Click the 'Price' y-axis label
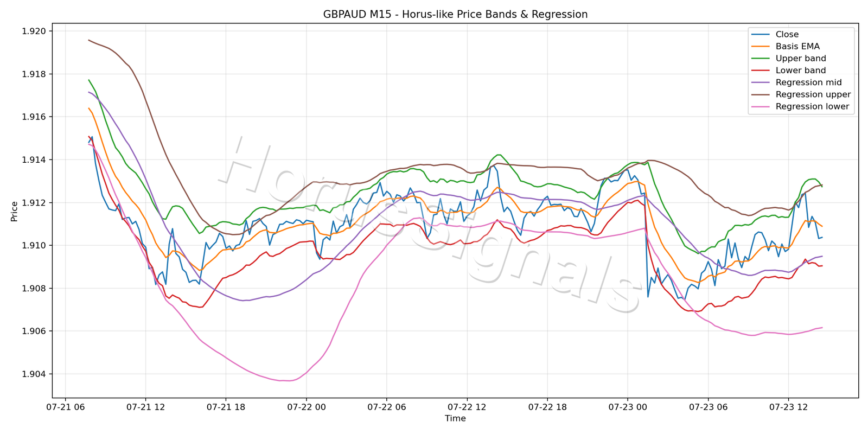 click(14, 211)
